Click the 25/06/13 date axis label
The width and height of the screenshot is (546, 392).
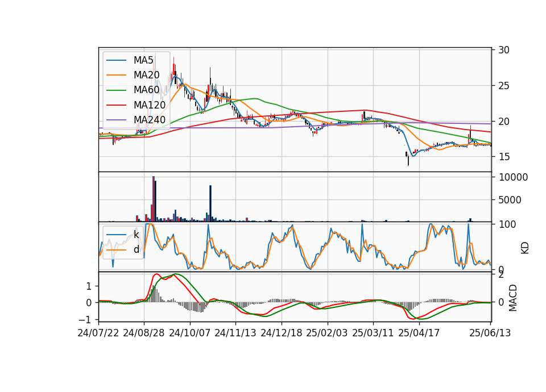pos(490,333)
